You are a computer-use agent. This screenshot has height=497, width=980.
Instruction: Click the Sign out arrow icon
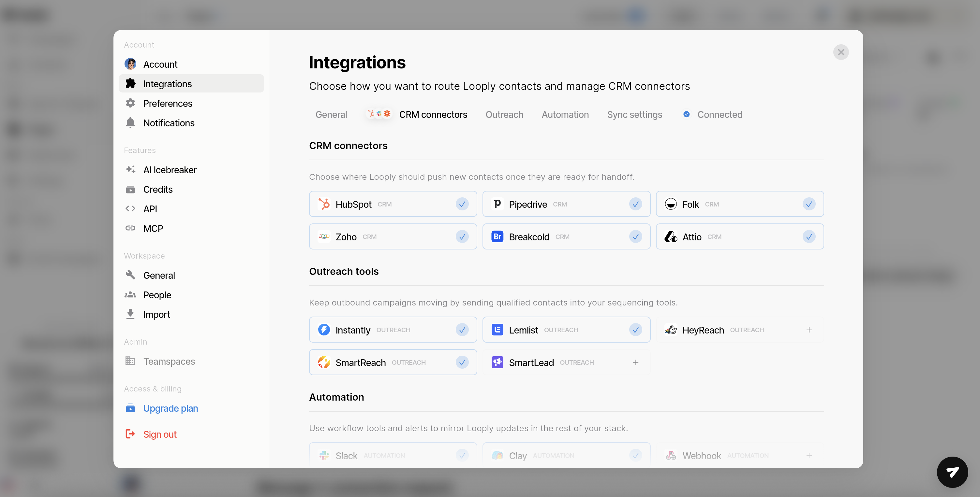coord(130,433)
